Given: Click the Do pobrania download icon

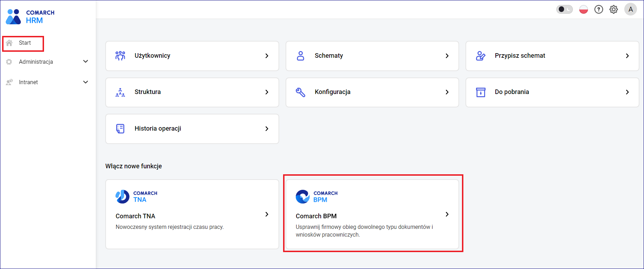Looking at the screenshot, I should tap(481, 92).
